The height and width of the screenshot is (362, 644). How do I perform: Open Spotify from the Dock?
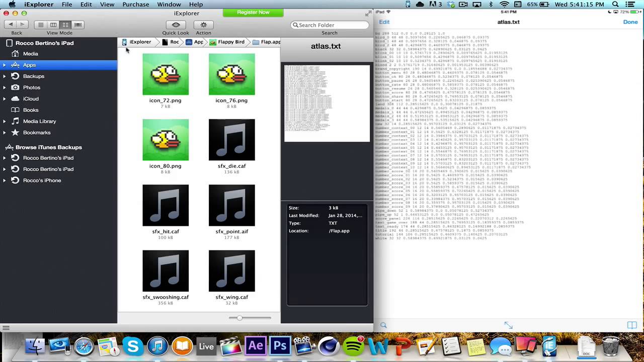click(x=354, y=346)
